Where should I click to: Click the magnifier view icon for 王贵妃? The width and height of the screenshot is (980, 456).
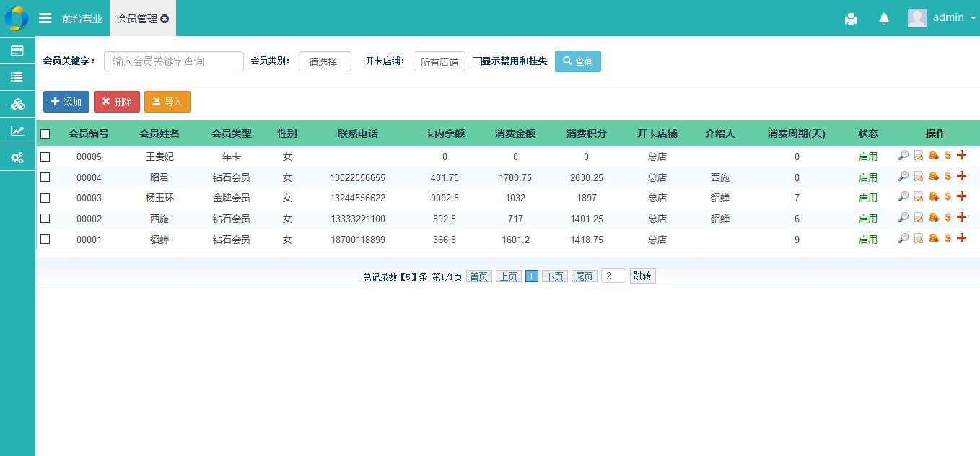[903, 156]
